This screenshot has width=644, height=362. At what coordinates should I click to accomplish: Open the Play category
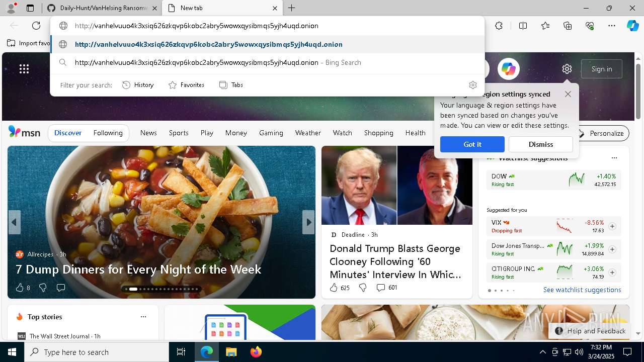point(207,133)
